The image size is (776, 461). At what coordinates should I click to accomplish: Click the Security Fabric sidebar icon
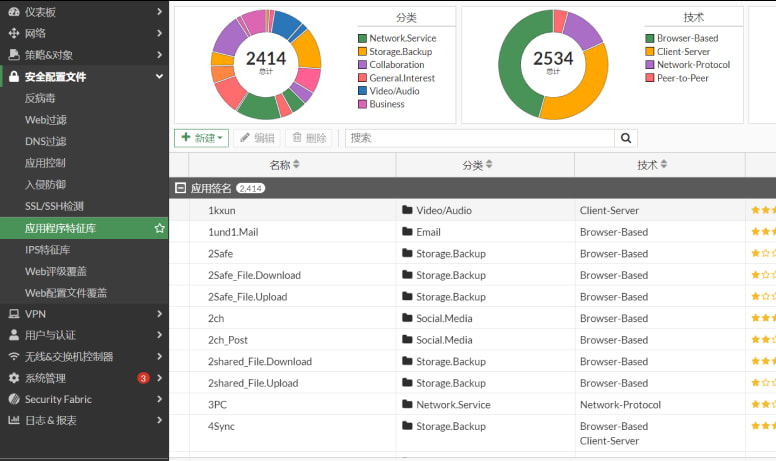pos(14,399)
